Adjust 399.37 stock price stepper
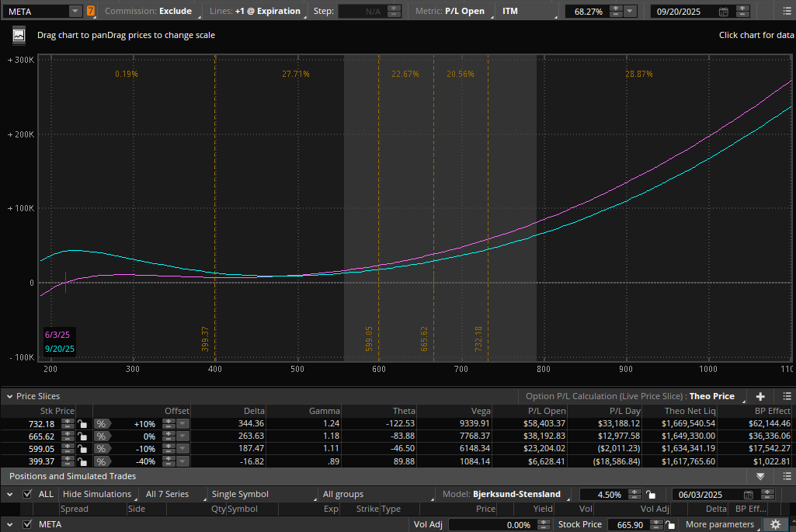Viewport: 796px width, 532px height. tap(67, 461)
